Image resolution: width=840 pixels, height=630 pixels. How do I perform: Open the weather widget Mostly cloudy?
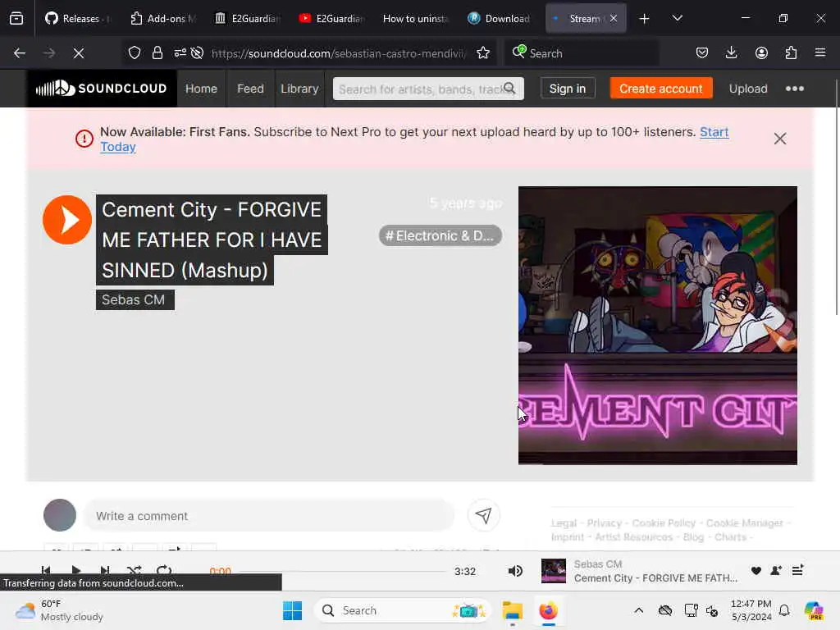click(59, 610)
